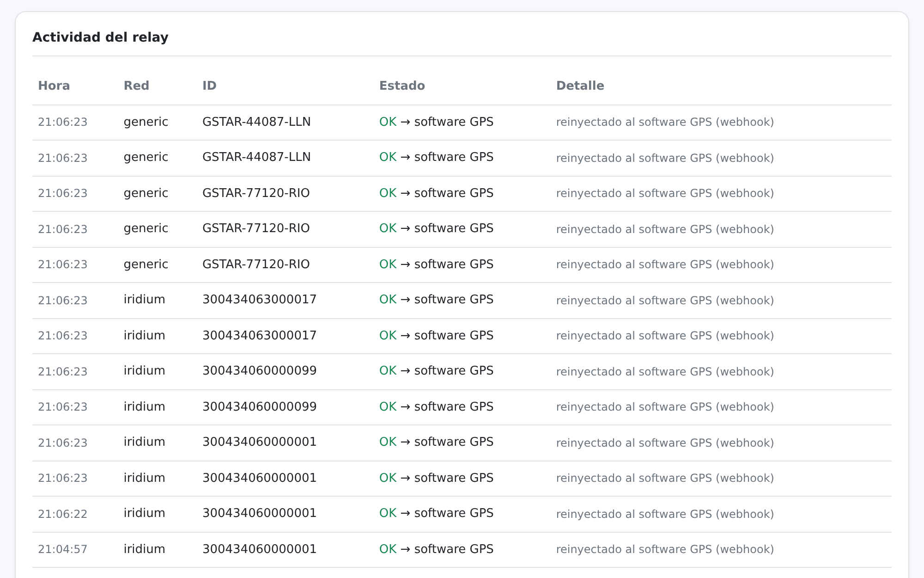Select the Estado column header
924x578 pixels.
coord(402,86)
